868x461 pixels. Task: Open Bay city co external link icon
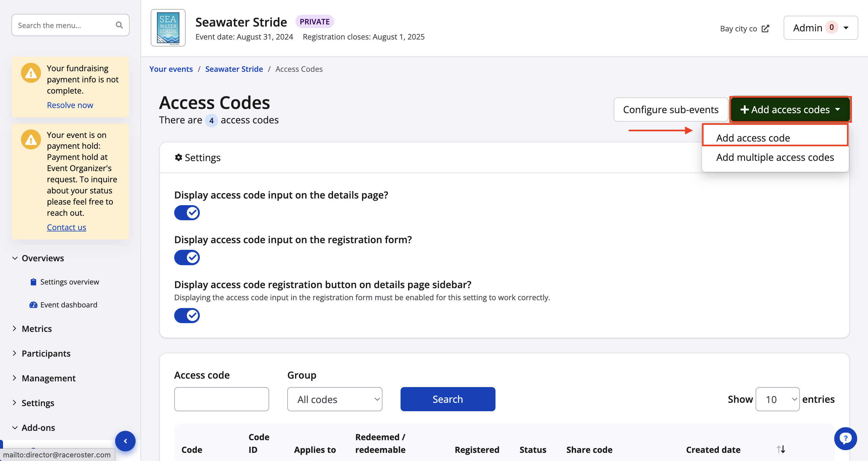click(x=765, y=29)
